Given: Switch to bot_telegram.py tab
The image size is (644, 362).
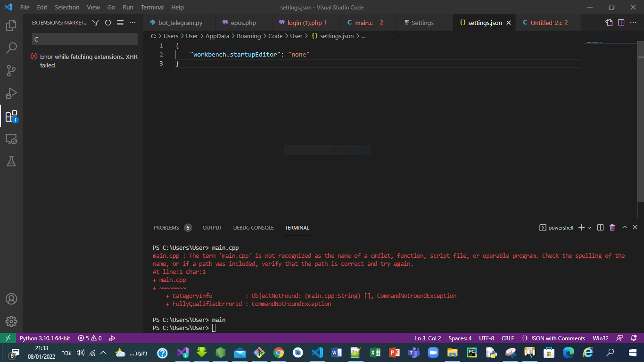Looking at the screenshot, I should click(180, 23).
